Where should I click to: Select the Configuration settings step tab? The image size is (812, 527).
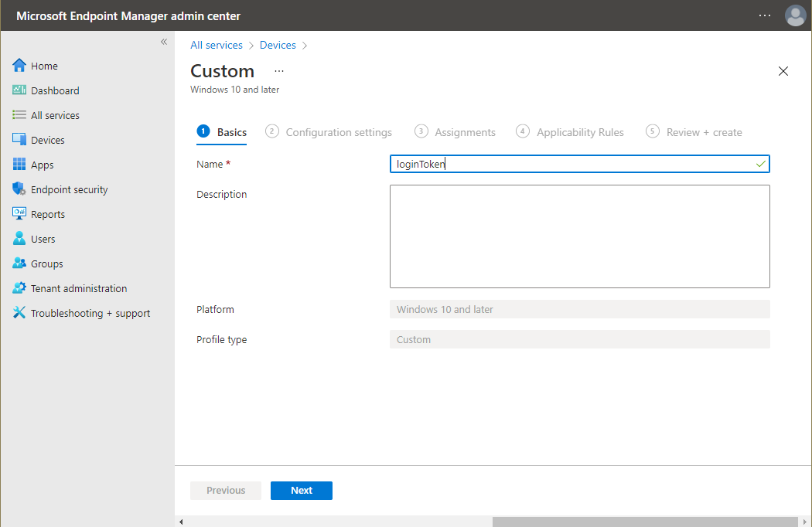pyautogui.click(x=329, y=132)
